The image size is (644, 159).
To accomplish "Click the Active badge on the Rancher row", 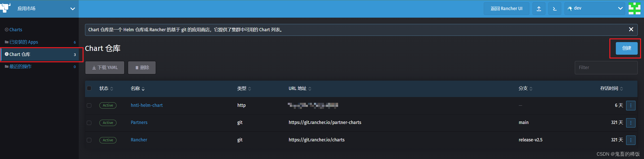I will tap(108, 140).
